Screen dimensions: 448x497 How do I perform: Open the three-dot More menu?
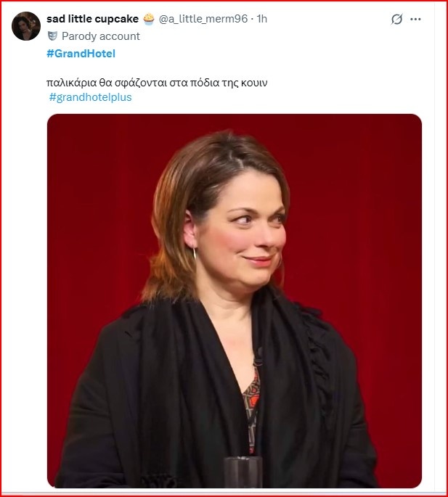point(415,20)
